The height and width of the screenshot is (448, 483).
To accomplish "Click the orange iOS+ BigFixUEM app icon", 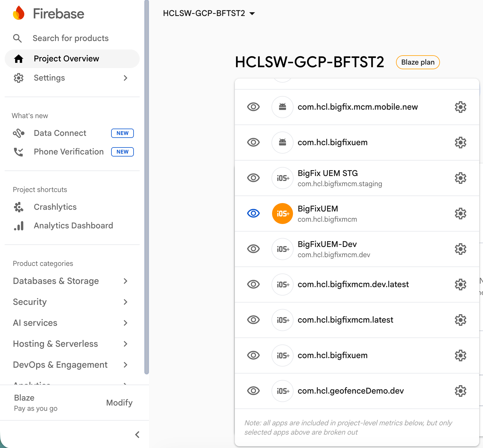I will (x=282, y=214).
